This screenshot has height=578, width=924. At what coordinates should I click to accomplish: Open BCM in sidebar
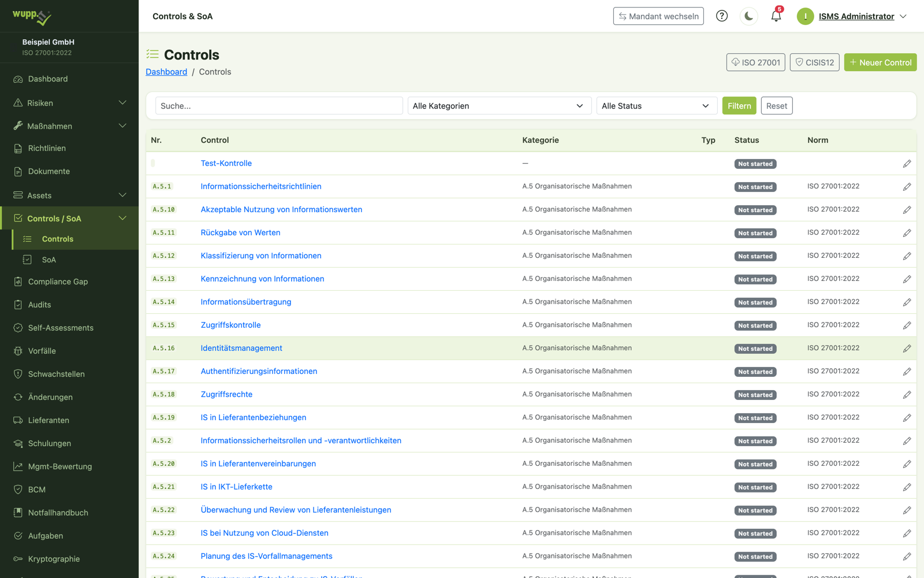click(69, 490)
